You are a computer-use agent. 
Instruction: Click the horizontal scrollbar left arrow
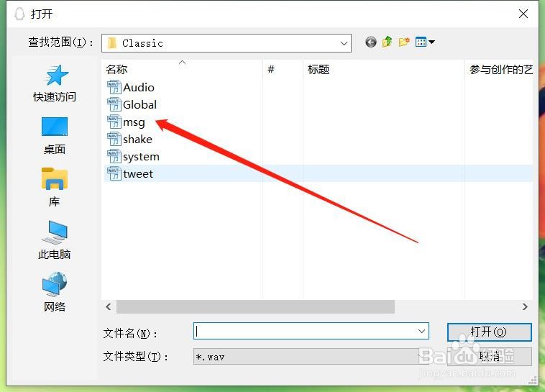coord(109,307)
